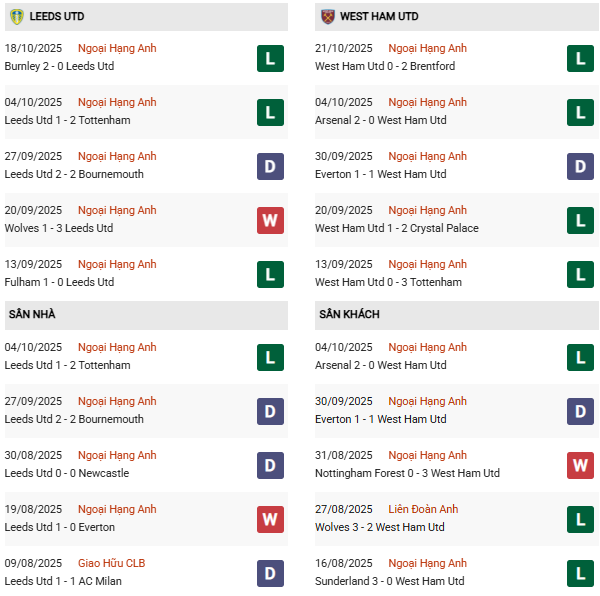Open the Liên Đoàn Anh competition link
600x596 pixels.
[x=427, y=509]
